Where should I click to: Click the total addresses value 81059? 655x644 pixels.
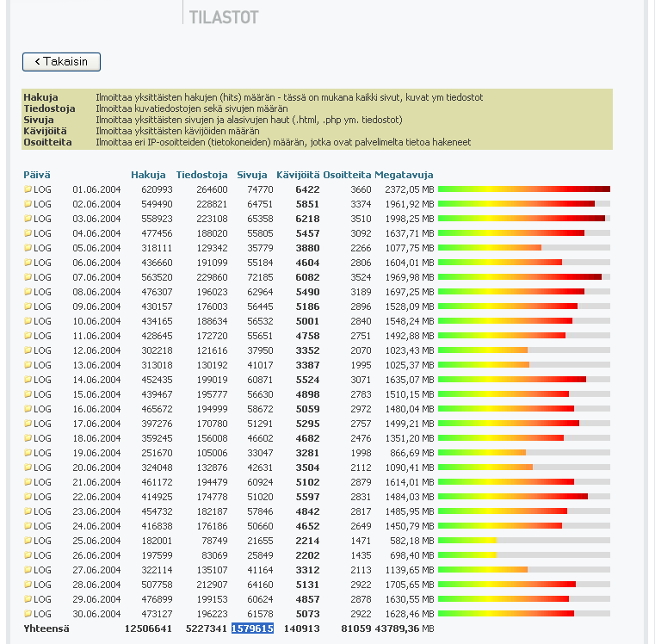click(x=356, y=629)
